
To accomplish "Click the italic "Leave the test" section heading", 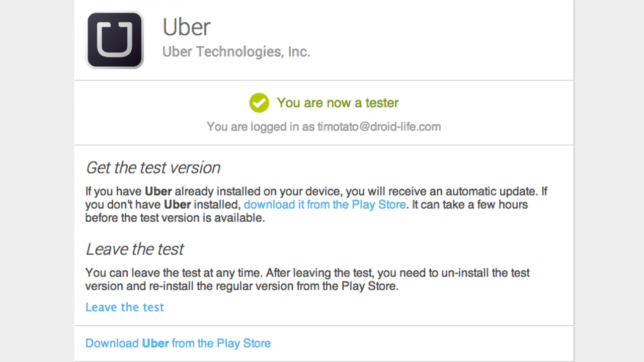I will pyautogui.click(x=135, y=249).
